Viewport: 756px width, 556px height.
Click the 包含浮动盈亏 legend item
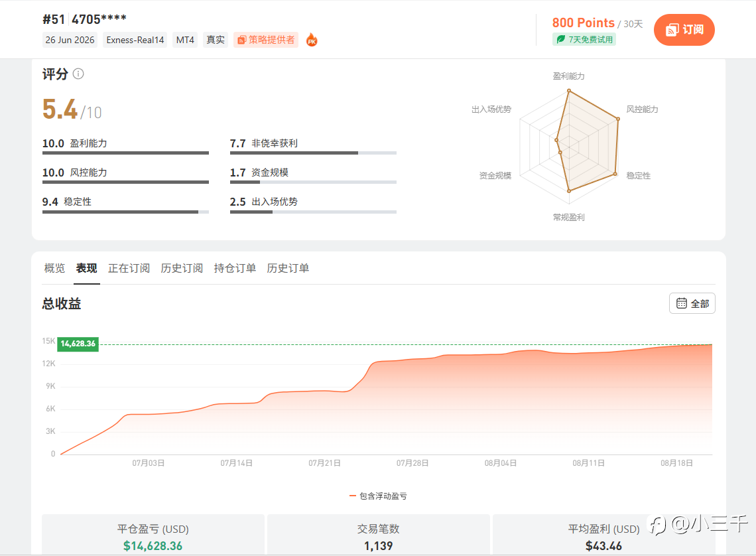click(x=378, y=496)
